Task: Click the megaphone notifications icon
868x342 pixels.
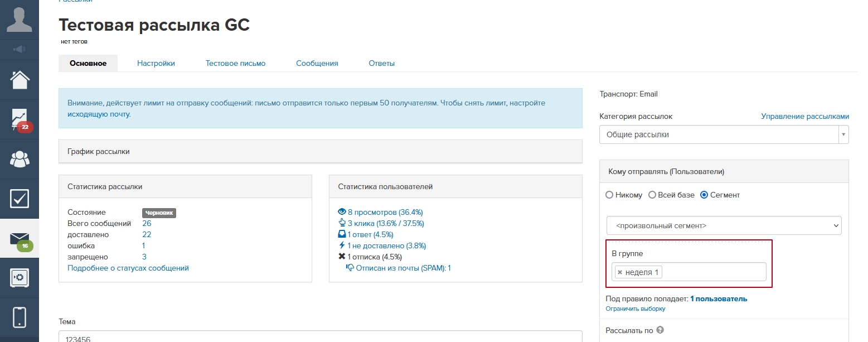Action: tap(19, 50)
